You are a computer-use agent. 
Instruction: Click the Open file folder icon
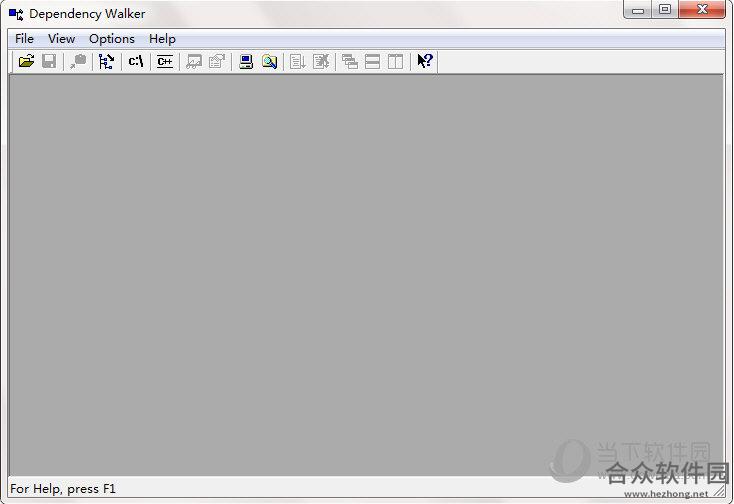point(27,61)
